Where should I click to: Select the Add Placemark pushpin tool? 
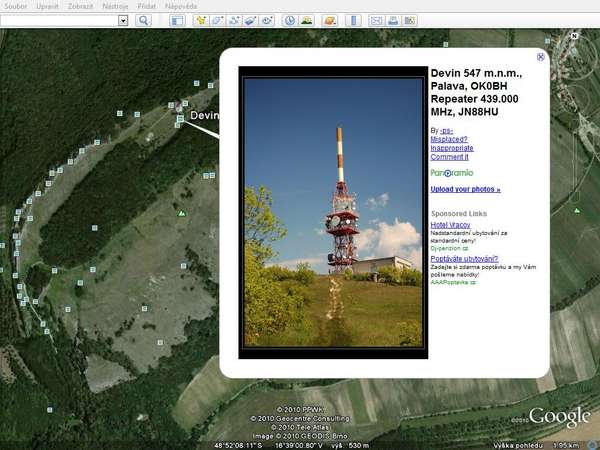click(x=201, y=20)
